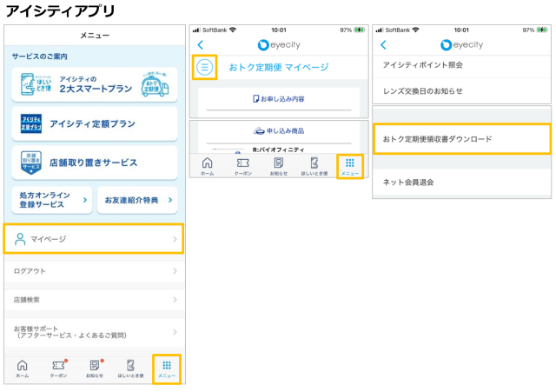Tap Wi-Fi icon in right screen status bar
The image size is (556, 392).
click(415, 30)
